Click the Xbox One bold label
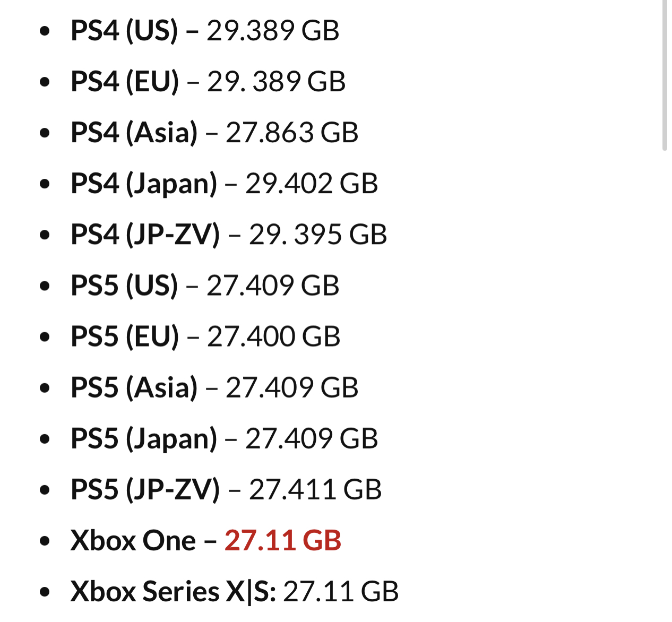Viewport: 672px width, 622px height. (133, 540)
